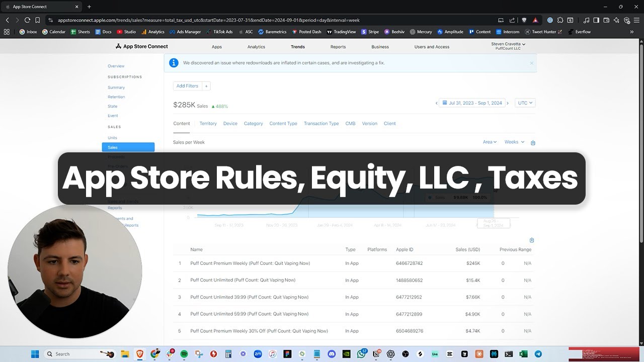This screenshot has height=362, width=644.
Task: Open the Sheets bookmark
Action: (80, 32)
